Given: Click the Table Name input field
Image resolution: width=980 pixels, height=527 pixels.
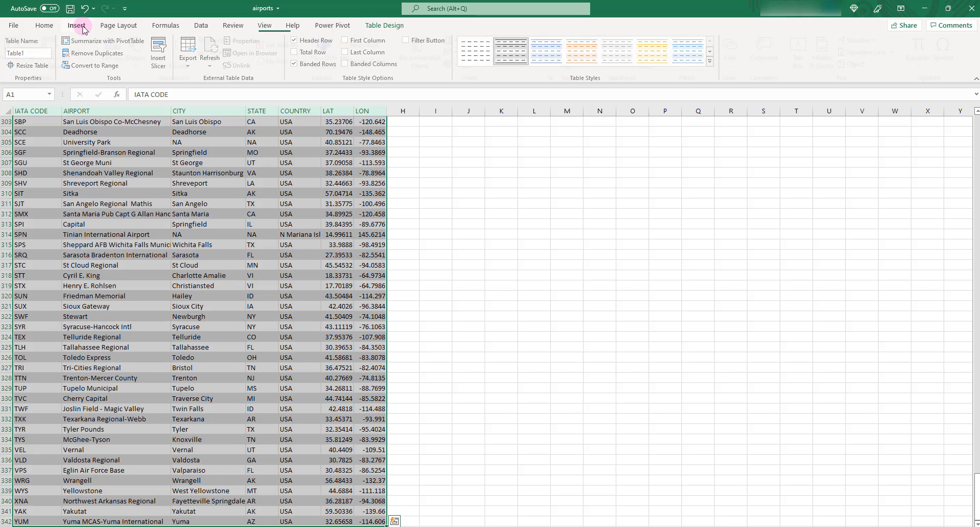Looking at the screenshot, I should click(29, 53).
